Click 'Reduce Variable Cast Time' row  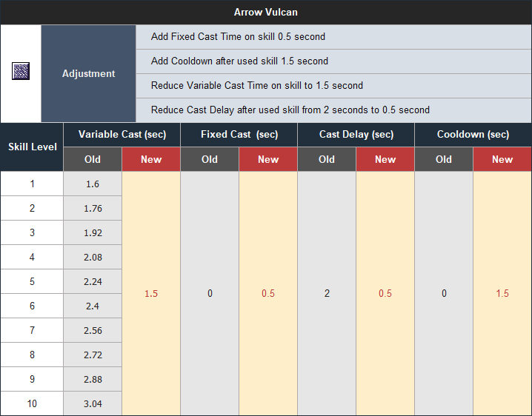334,86
